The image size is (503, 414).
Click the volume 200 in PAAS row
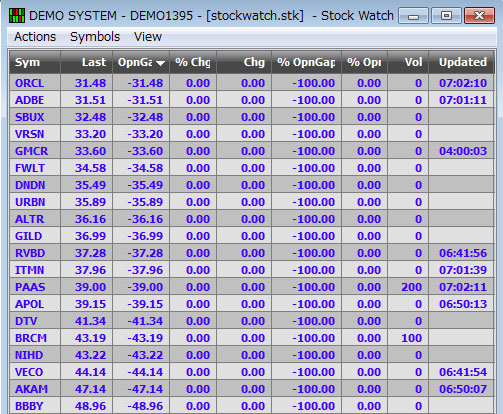tap(412, 287)
